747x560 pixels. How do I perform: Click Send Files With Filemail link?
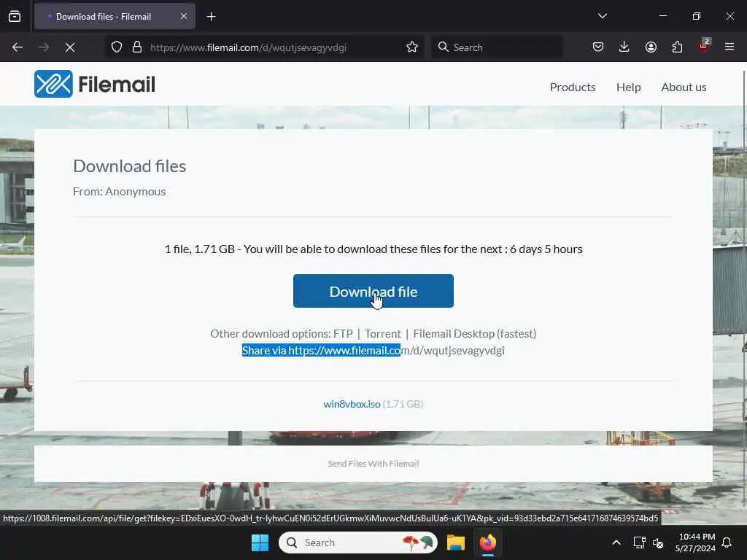(373, 464)
